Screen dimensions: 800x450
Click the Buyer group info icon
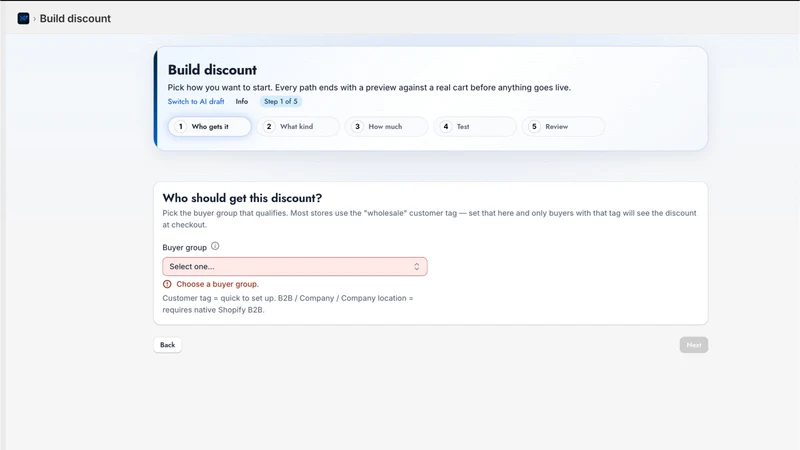215,246
